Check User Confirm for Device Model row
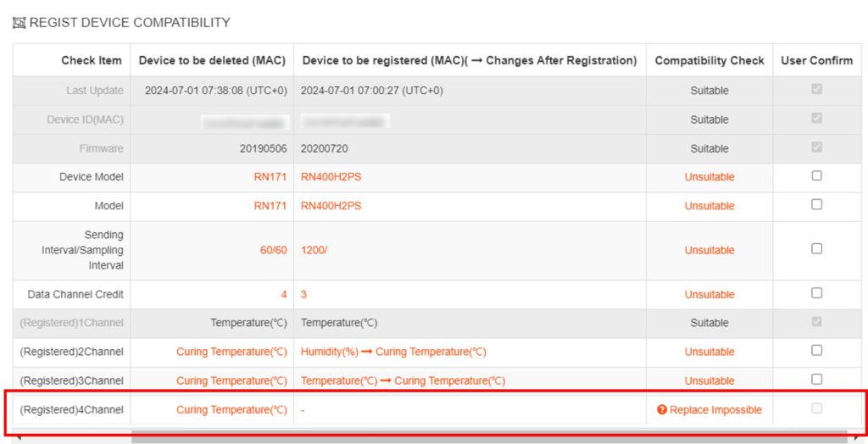 pos(816,175)
